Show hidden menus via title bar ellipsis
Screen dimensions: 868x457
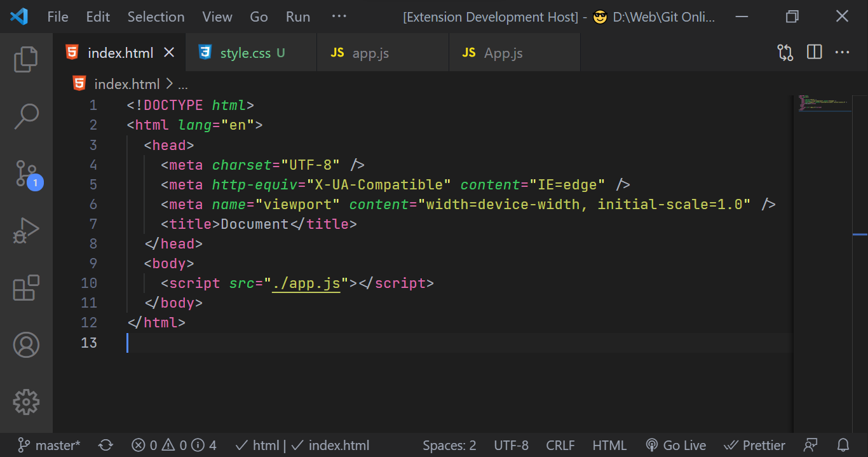click(339, 17)
